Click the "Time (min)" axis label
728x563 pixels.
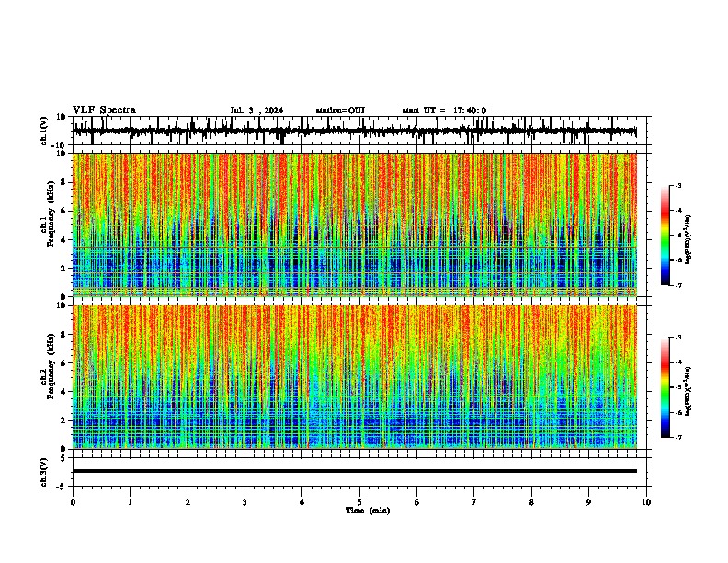coord(368,511)
